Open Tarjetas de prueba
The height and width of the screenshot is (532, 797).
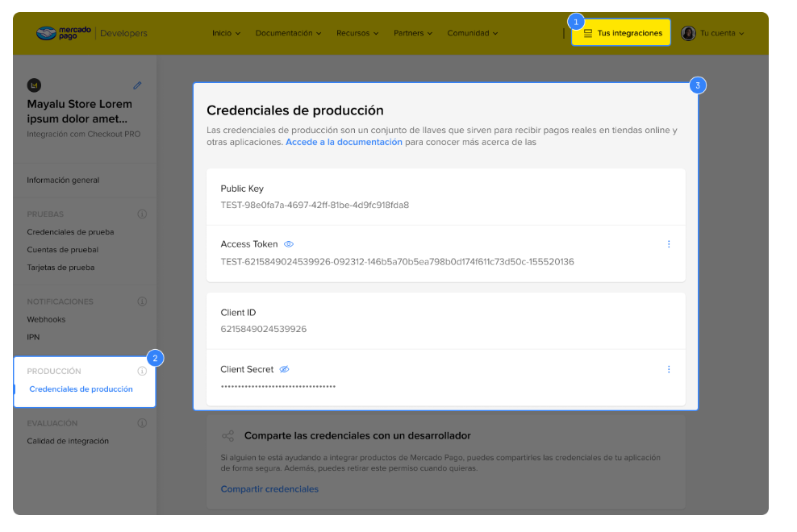tap(61, 268)
